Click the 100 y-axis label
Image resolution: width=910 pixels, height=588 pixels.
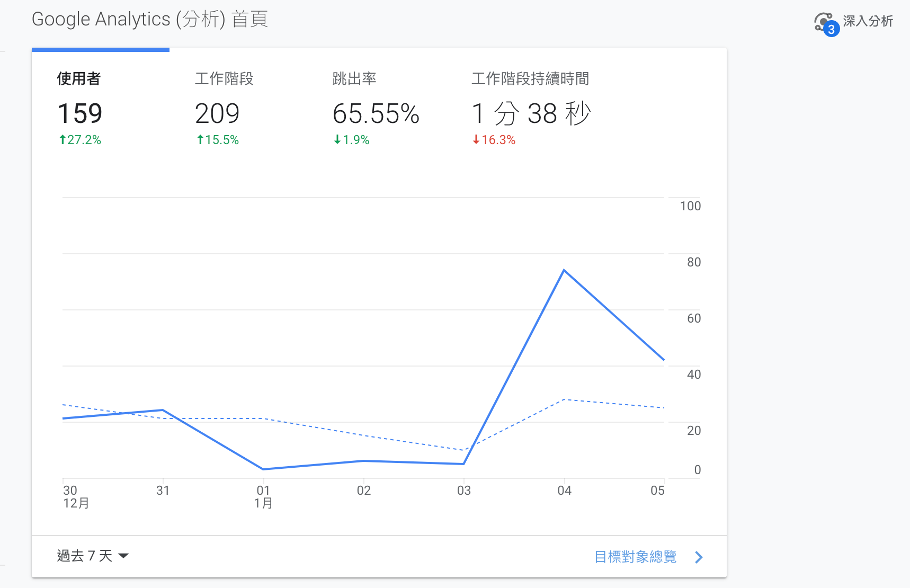[690, 206]
